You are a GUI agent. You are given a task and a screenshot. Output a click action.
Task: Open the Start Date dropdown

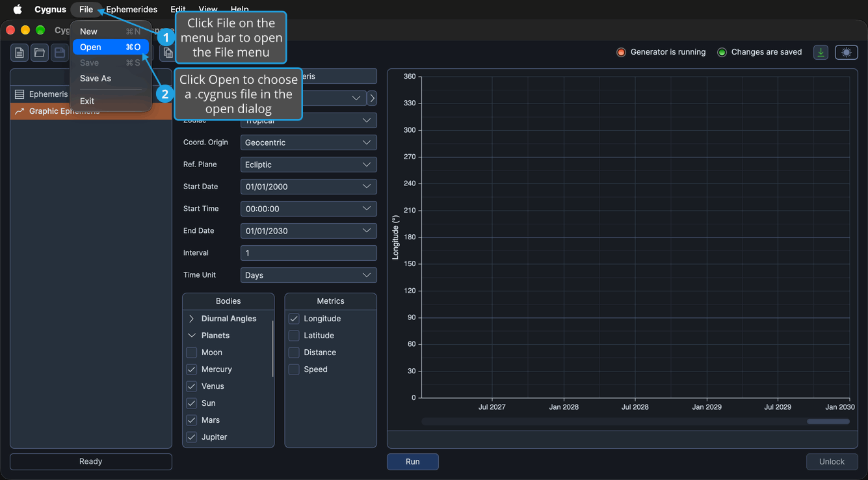click(x=309, y=187)
